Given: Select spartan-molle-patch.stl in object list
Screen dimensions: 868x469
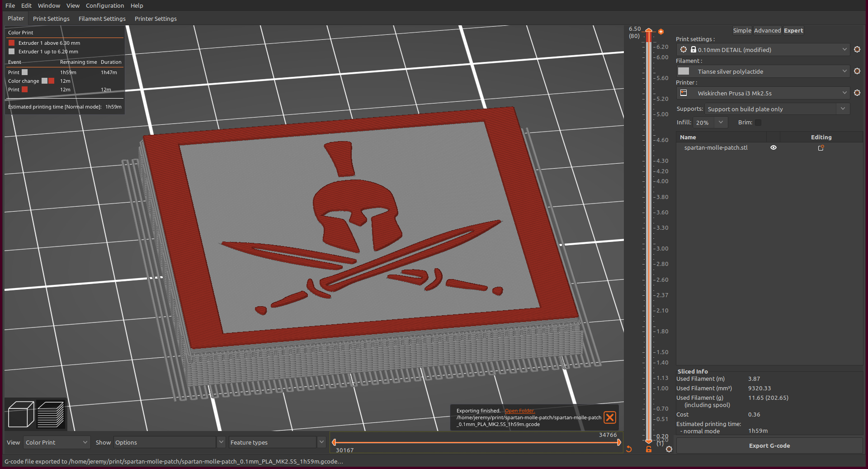Looking at the screenshot, I should pyautogui.click(x=716, y=148).
